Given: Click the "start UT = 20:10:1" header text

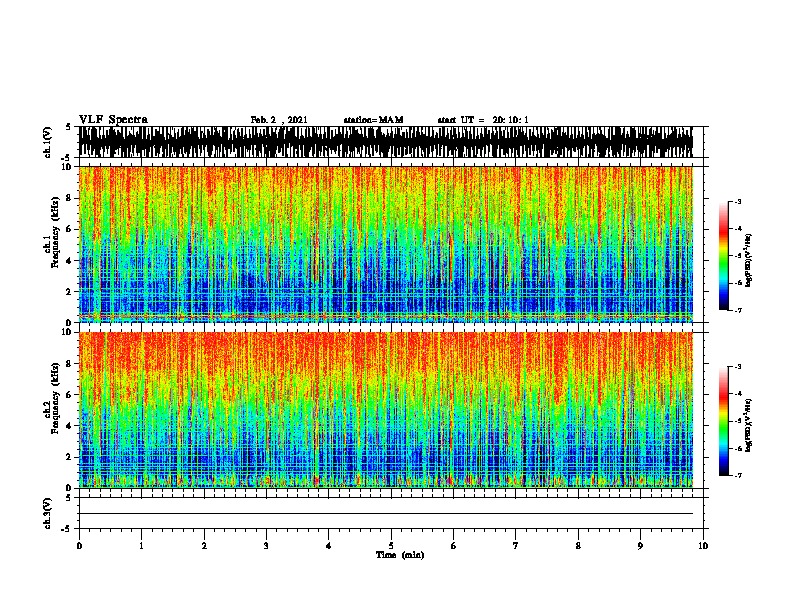Looking at the screenshot, I should point(483,120).
